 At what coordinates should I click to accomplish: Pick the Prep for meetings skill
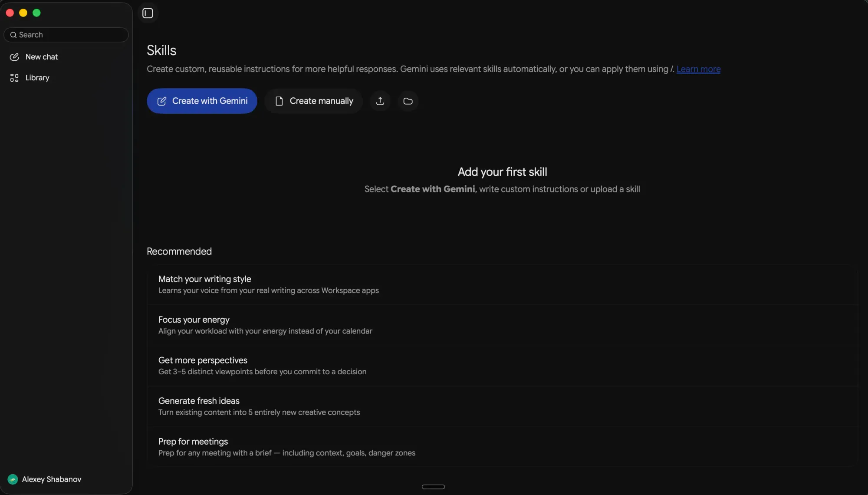pyautogui.click(x=502, y=447)
